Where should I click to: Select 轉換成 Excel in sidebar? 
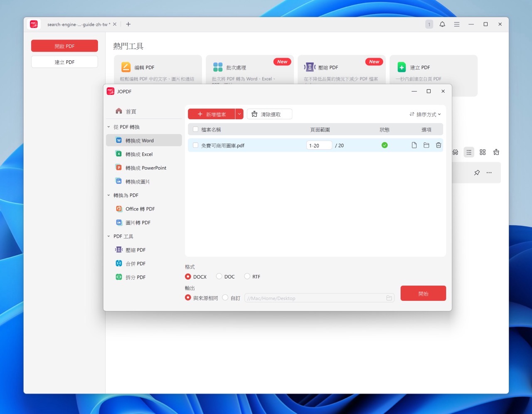[x=139, y=154]
